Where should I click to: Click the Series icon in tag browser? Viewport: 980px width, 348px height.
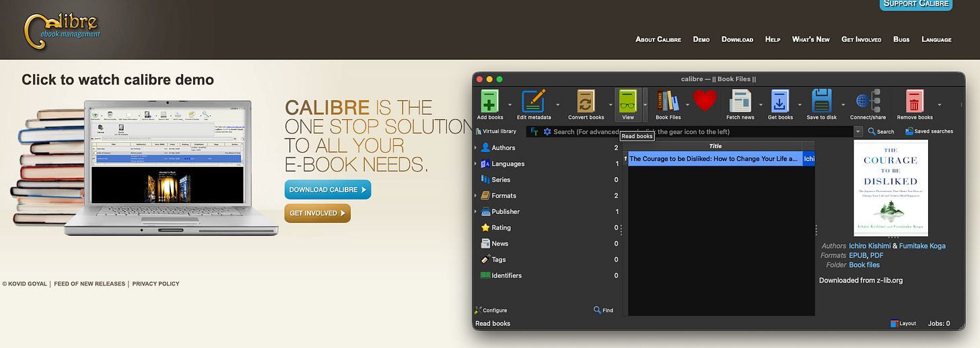[x=486, y=180]
